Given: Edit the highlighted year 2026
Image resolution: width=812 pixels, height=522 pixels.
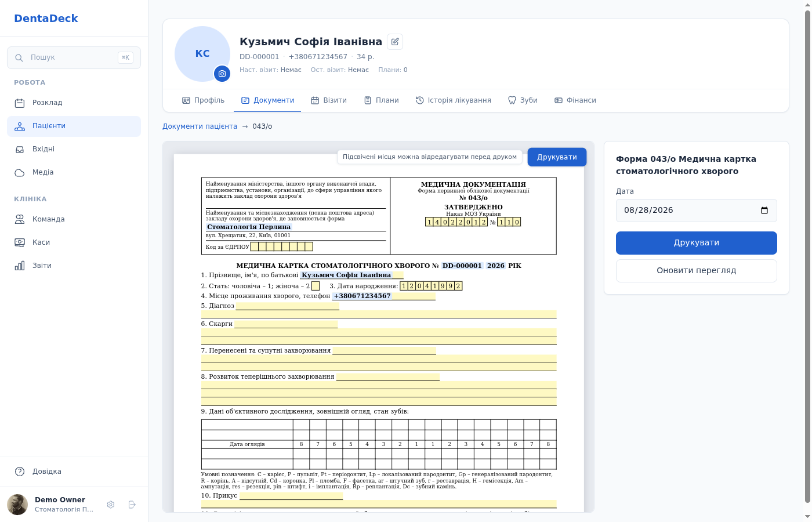Looking at the screenshot, I should (x=496, y=266).
